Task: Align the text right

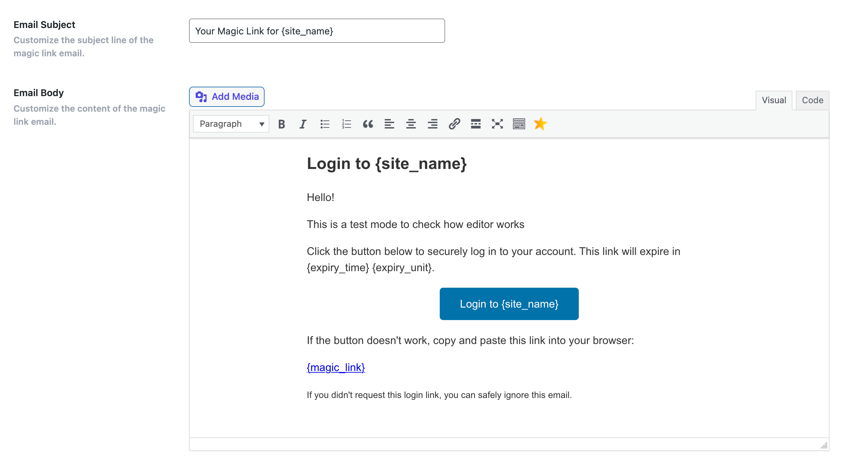Action: (433, 124)
